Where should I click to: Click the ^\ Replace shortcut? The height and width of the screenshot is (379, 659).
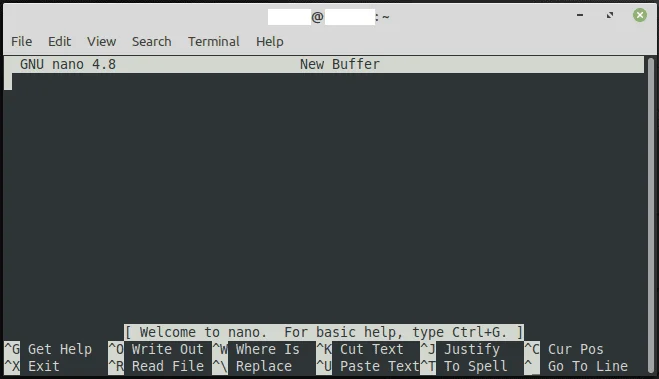click(x=252, y=366)
